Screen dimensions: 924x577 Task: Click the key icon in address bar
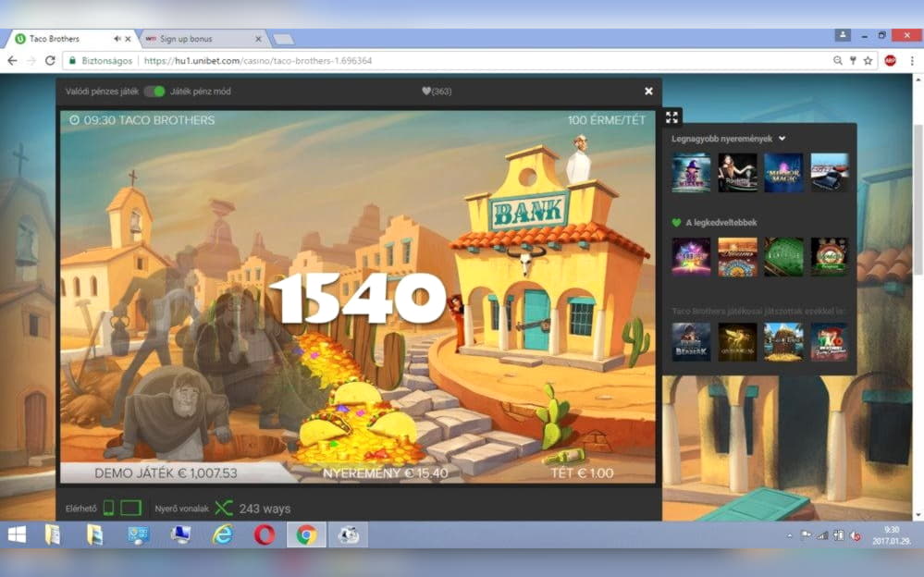pyautogui.click(x=853, y=61)
